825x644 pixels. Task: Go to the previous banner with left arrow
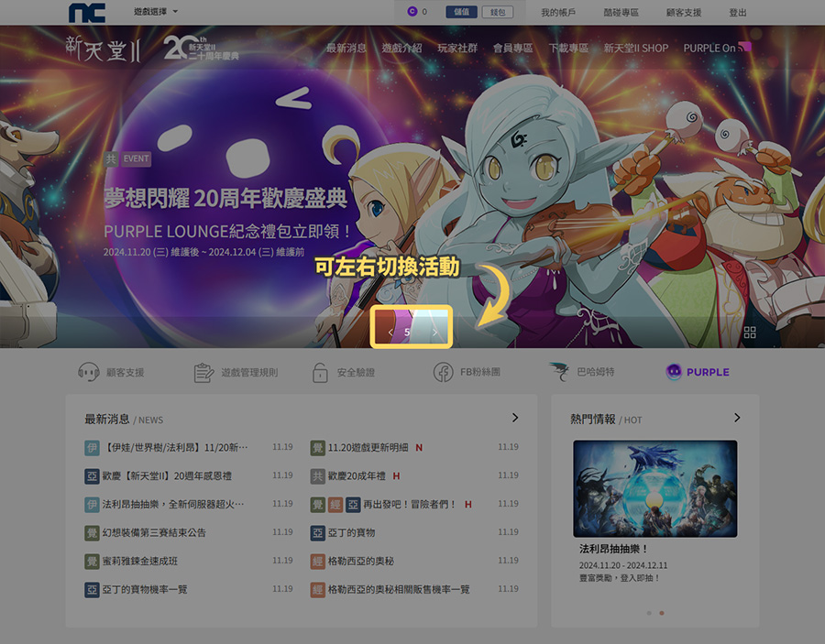click(391, 333)
